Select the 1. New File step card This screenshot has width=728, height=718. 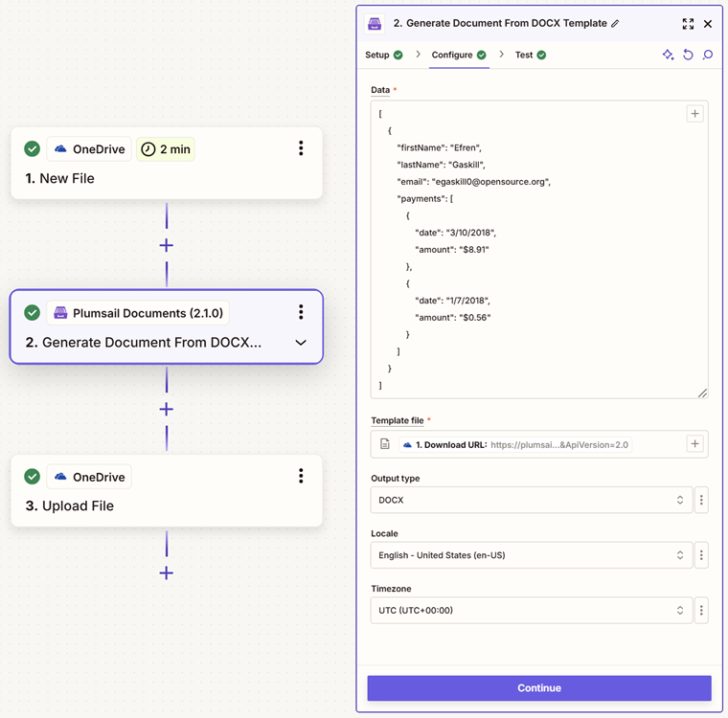coord(167,164)
